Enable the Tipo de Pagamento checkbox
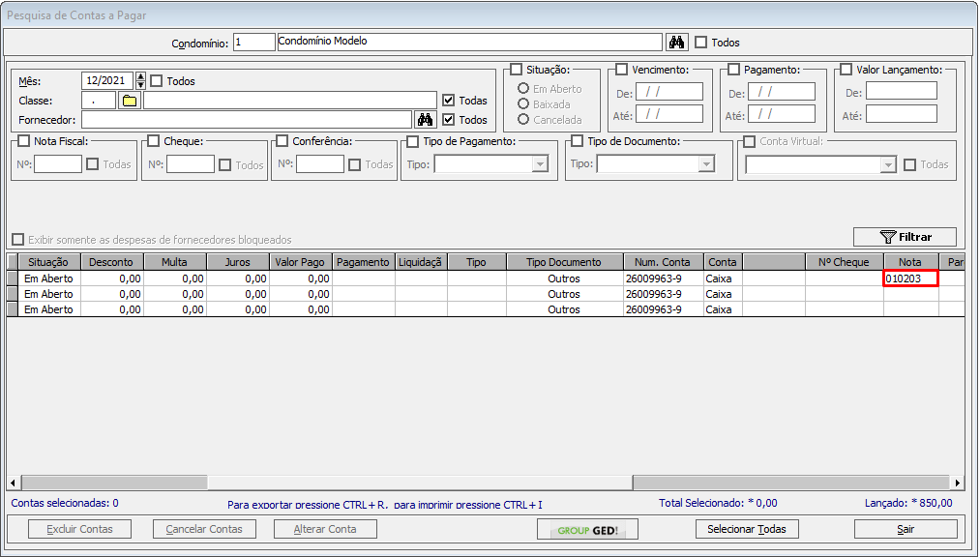Viewport: 980px width, 557px height. (x=412, y=142)
